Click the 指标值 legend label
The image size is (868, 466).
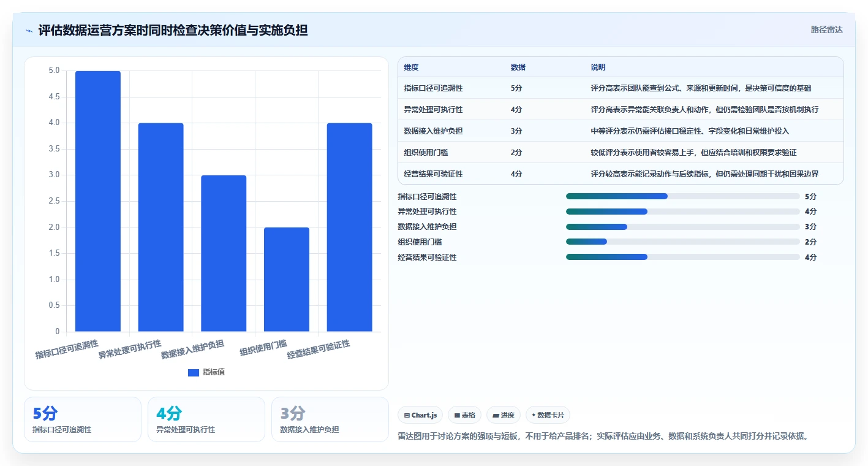tap(214, 372)
